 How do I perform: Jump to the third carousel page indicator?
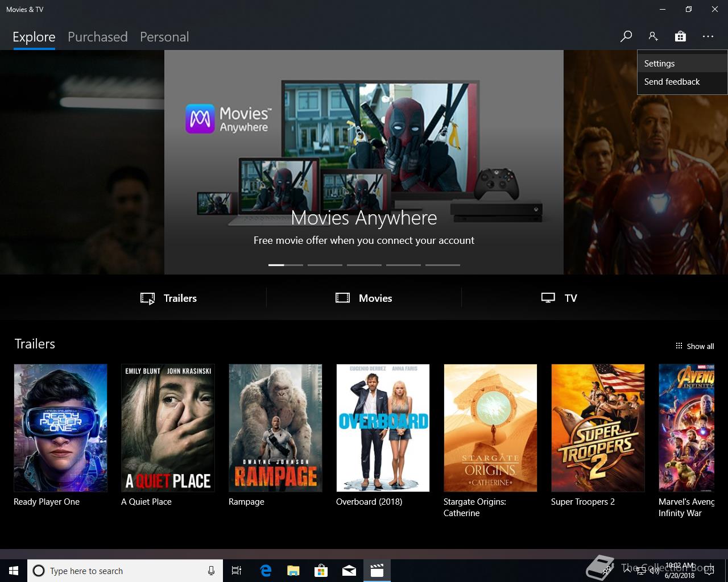click(364, 265)
